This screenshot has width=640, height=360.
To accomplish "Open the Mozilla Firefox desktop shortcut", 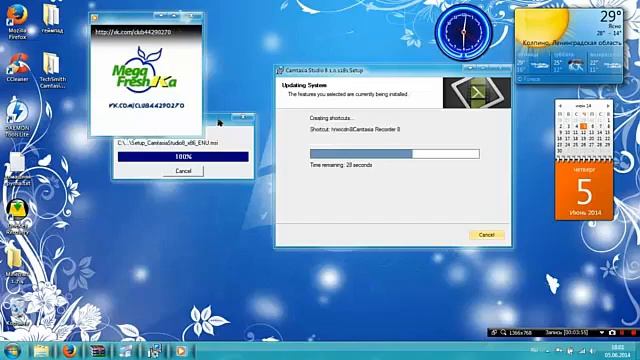I will click(17, 21).
